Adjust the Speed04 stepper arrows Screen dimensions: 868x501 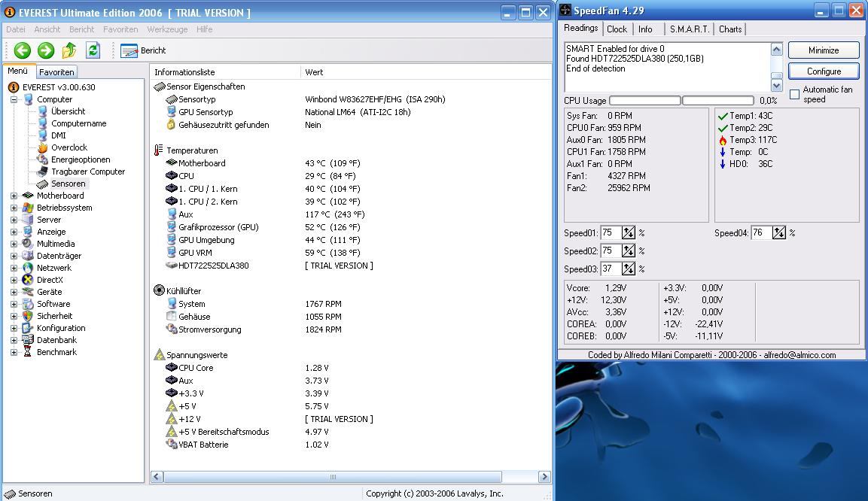click(x=779, y=232)
